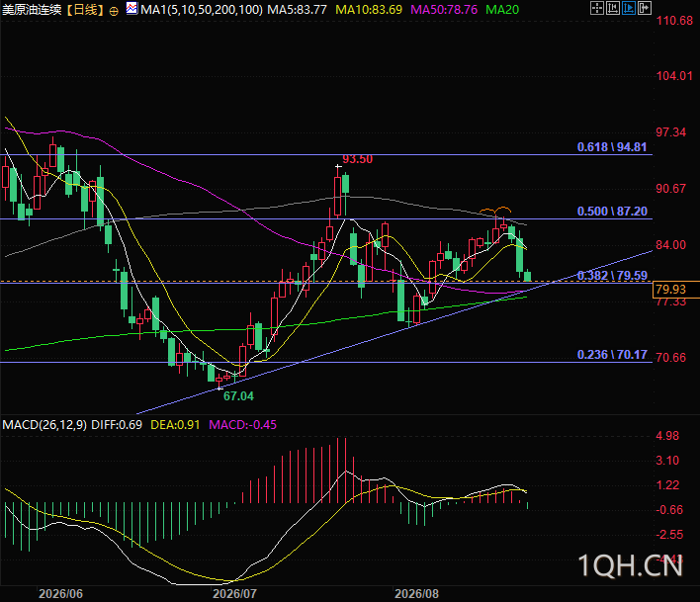Viewport: 700px width, 602px height.
Task: Click the 67.04 low price marker
Action: (x=238, y=395)
